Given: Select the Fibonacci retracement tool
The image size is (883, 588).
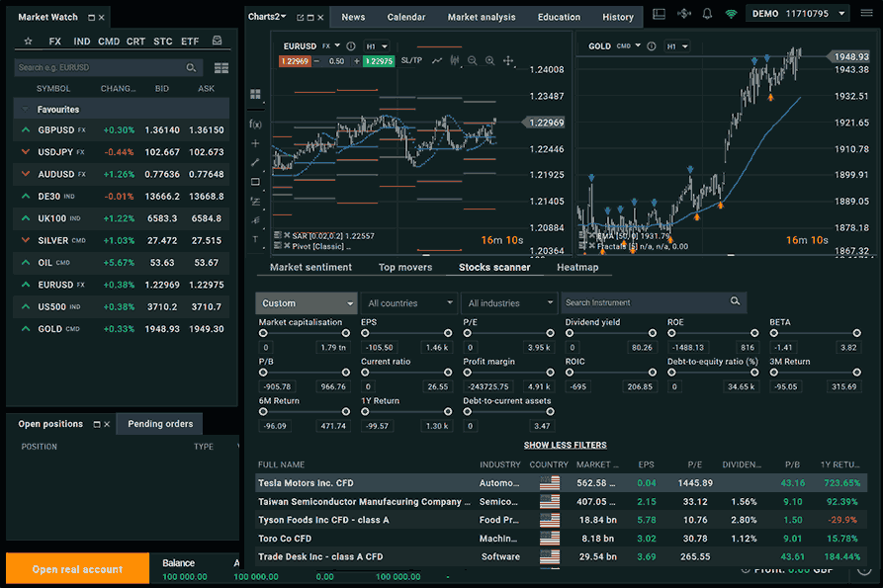Looking at the screenshot, I should coord(255,201).
